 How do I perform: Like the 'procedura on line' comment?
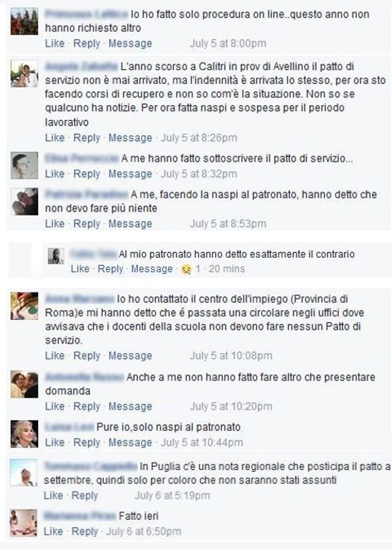point(55,43)
